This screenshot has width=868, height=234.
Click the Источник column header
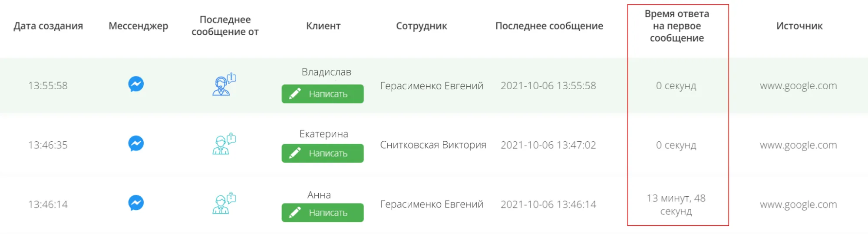pyautogui.click(x=799, y=26)
